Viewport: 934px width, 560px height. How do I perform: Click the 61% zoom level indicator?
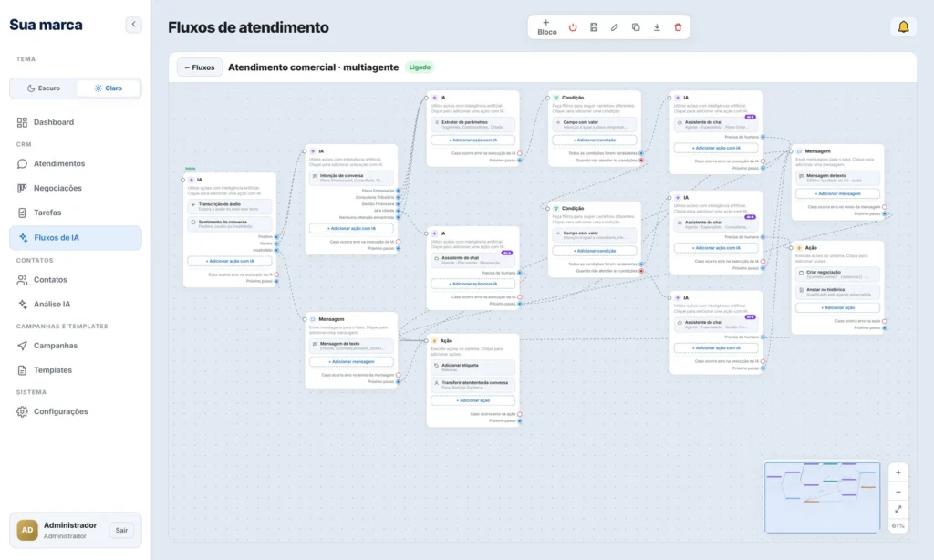(x=898, y=526)
